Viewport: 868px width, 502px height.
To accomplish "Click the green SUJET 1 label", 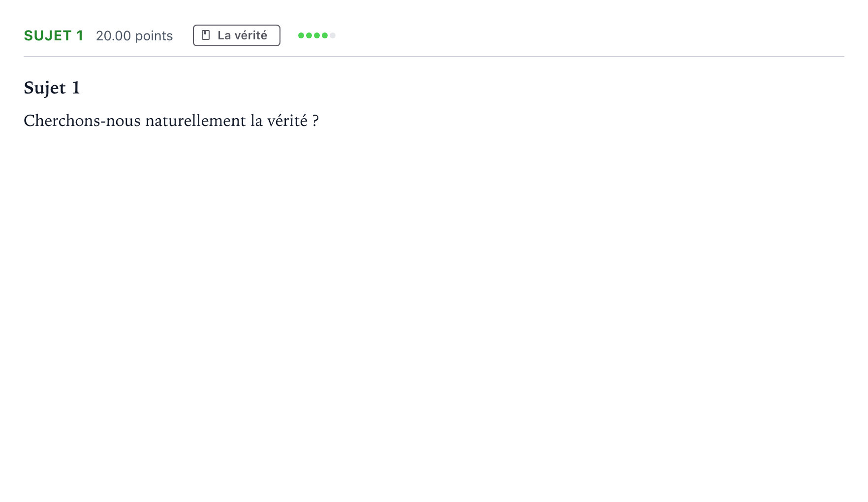I will coord(54,35).
